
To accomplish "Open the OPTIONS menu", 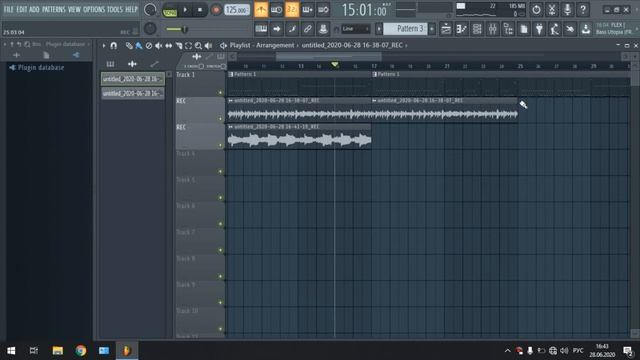I will [94, 9].
